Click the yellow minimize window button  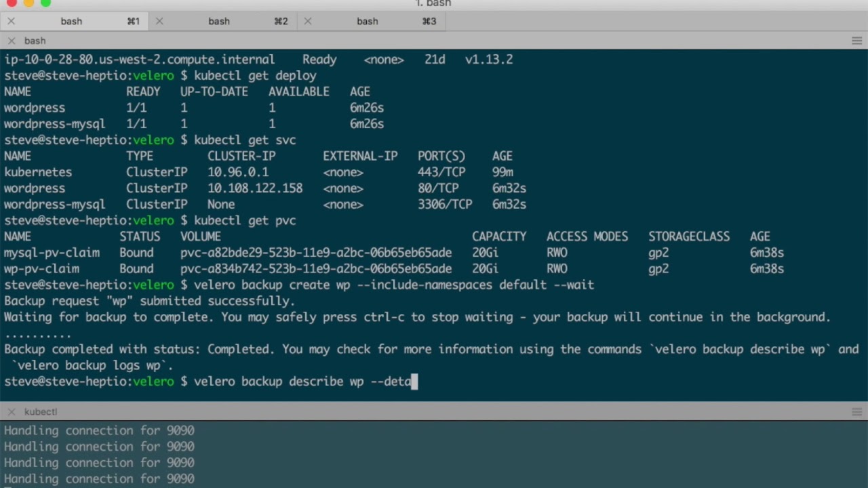28,3
